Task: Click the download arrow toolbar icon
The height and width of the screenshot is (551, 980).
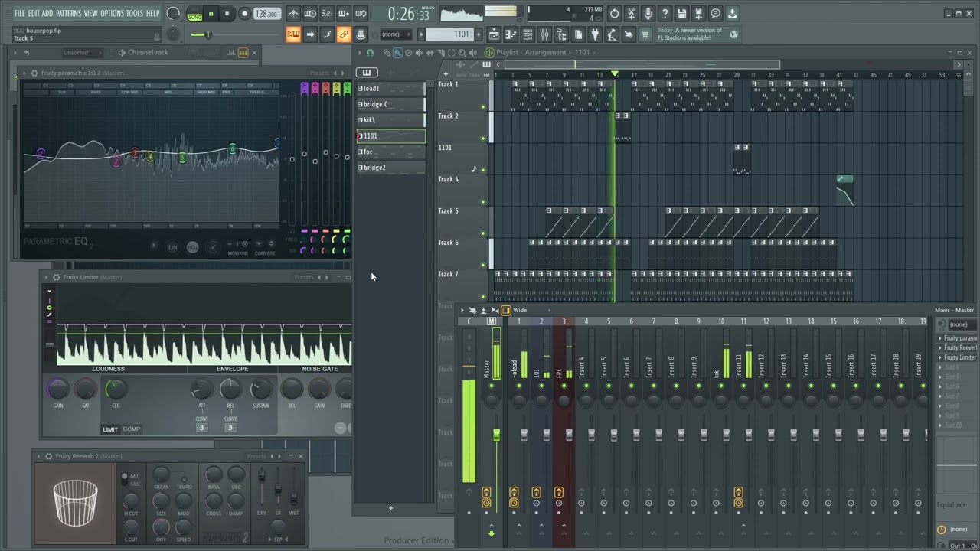Action: tap(732, 14)
